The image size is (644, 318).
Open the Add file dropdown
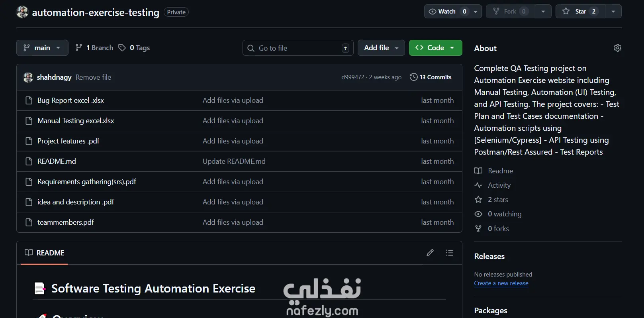pos(381,48)
